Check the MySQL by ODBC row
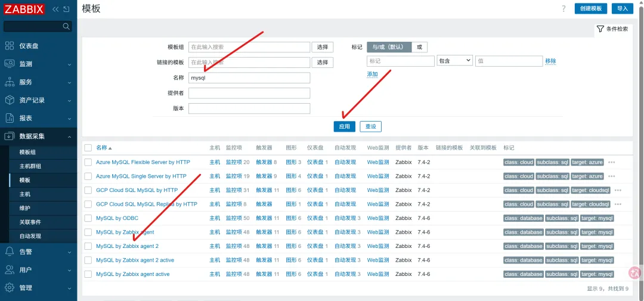The height and width of the screenshot is (301, 644). click(x=88, y=218)
